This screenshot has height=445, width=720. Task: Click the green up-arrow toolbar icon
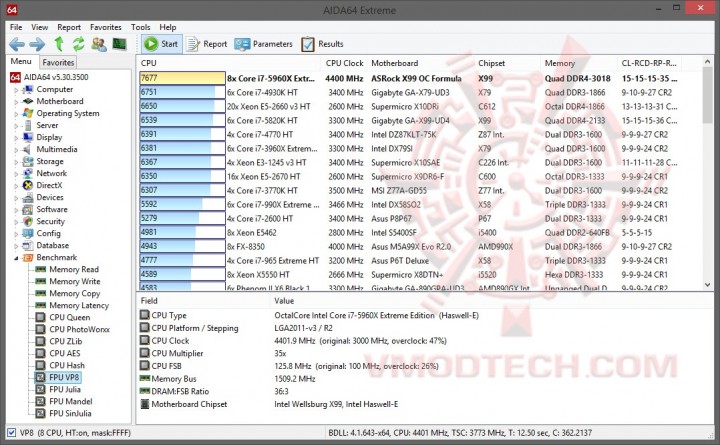click(x=59, y=44)
